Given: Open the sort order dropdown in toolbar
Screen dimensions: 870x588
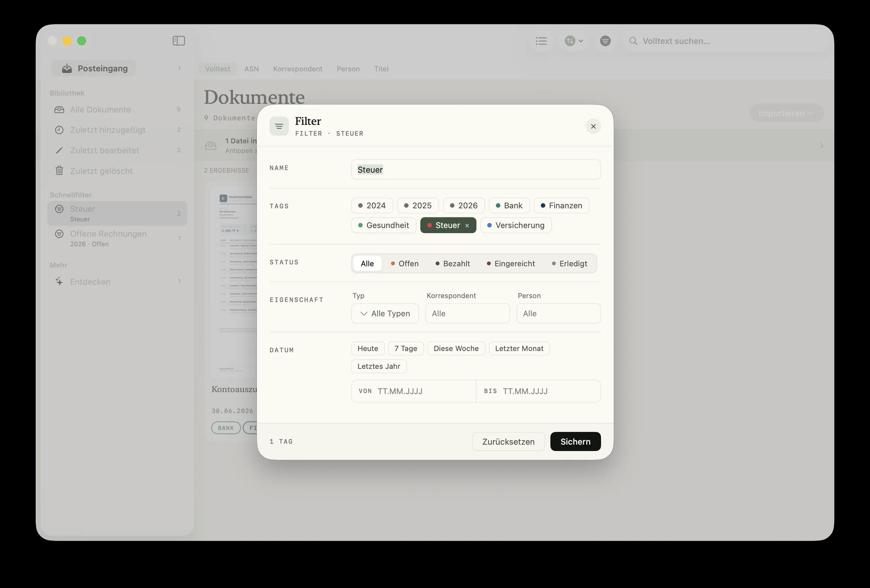Looking at the screenshot, I should (574, 41).
